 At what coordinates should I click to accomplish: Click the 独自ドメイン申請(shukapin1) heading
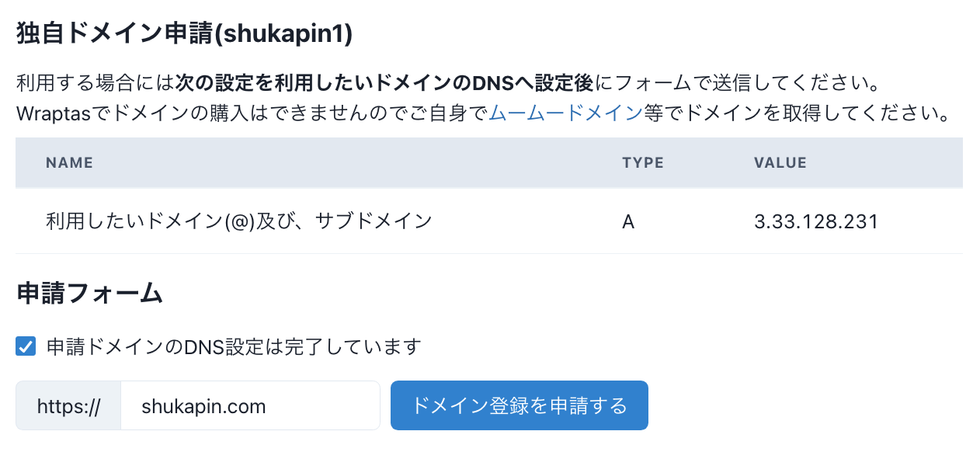185,35
